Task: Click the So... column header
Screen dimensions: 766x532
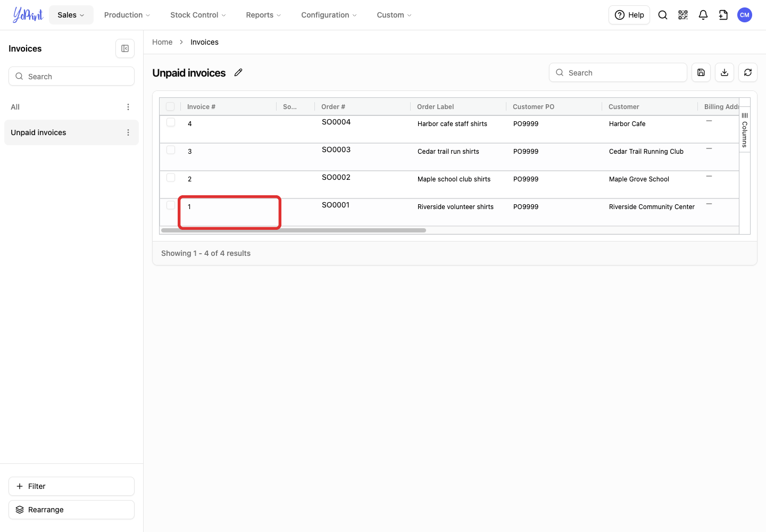Action: pyautogui.click(x=296, y=106)
